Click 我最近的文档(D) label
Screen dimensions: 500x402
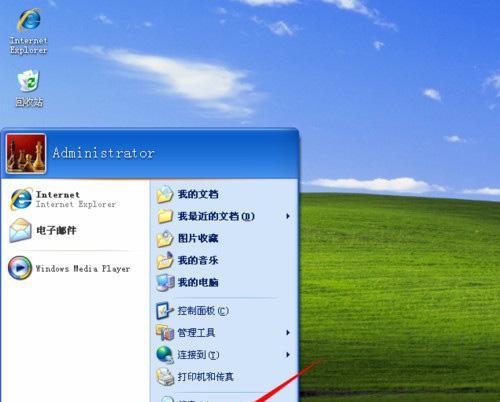(x=216, y=216)
